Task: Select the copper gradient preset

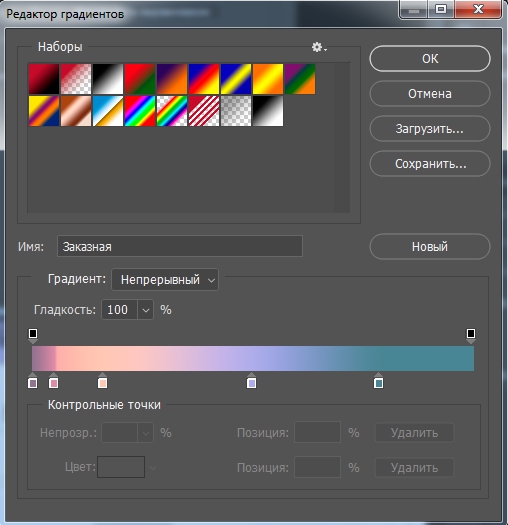Action: 76,111
